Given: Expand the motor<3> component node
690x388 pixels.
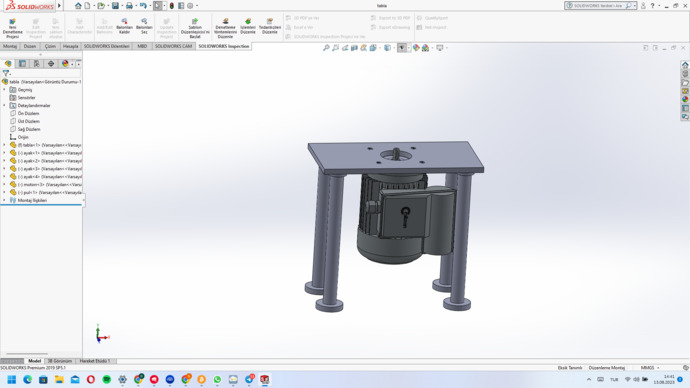Looking at the screenshot, I should [4, 184].
